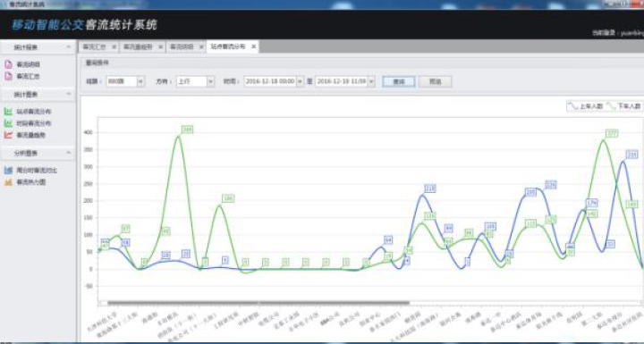The height and width of the screenshot is (344, 644).
Task: Open the 方向 direction dropdown
Action: (211, 81)
